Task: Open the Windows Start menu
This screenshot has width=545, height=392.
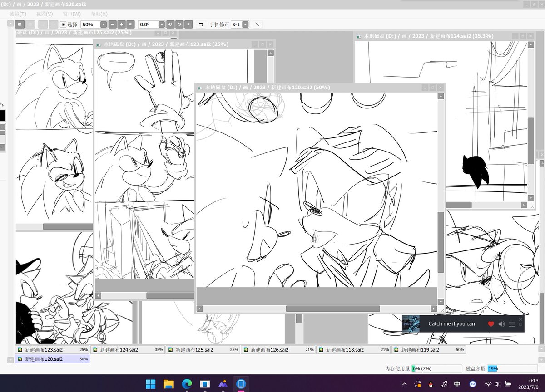Action: click(x=151, y=384)
